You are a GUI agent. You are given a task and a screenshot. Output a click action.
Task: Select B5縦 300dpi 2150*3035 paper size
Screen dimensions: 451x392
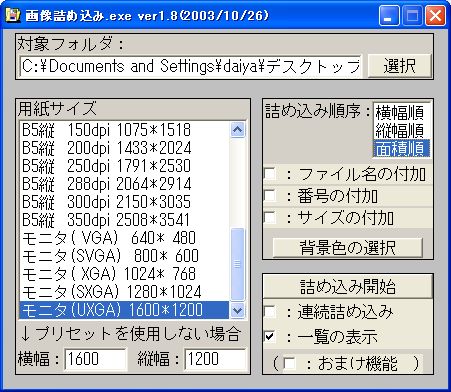[124, 202]
